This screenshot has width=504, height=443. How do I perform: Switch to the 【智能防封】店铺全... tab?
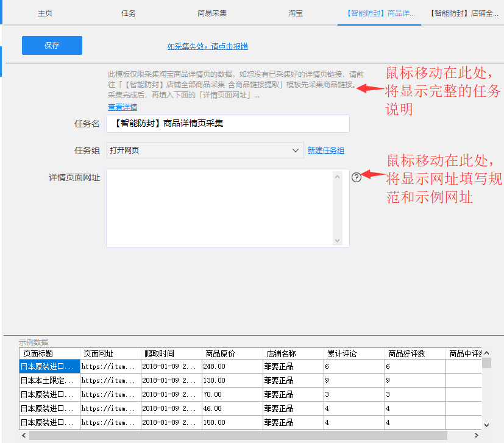[463, 13]
